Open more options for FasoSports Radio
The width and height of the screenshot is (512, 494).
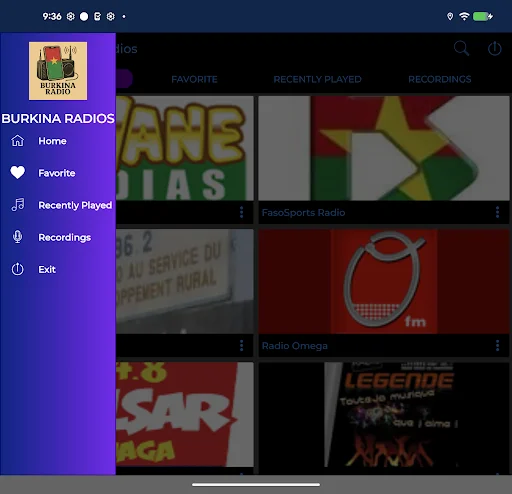coord(497,212)
